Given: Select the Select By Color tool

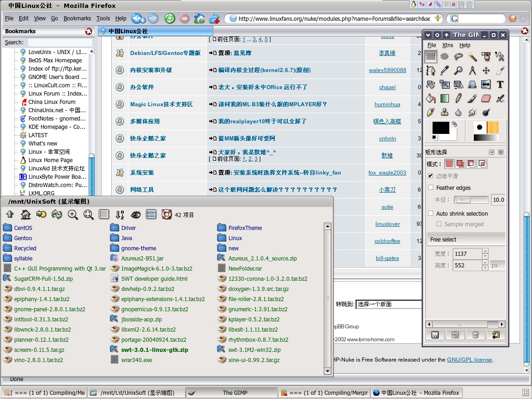Looking at the screenshot, I should (486, 56).
